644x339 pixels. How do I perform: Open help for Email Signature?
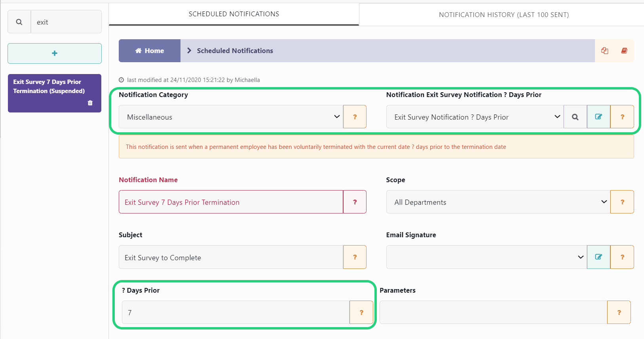[622, 257]
